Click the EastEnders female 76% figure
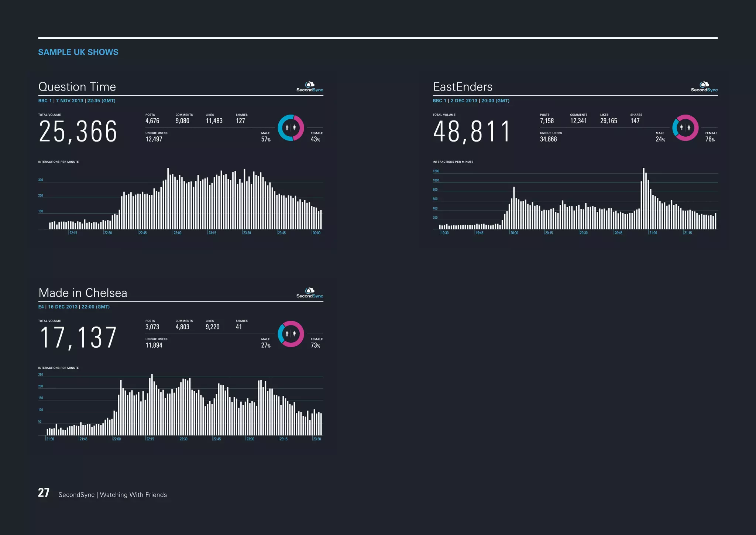756x535 pixels. [x=710, y=139]
